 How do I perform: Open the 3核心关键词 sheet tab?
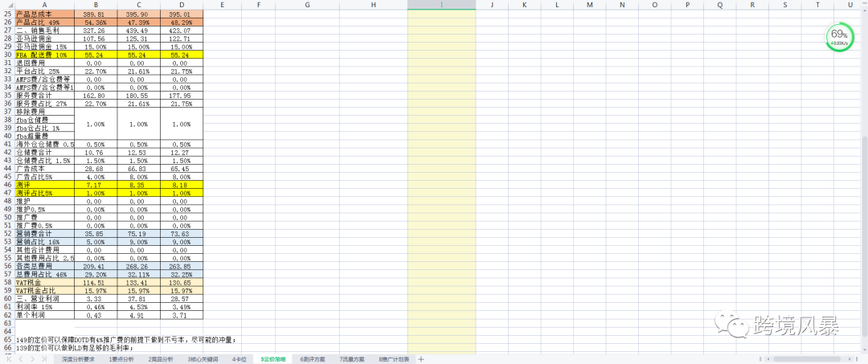coord(202,359)
